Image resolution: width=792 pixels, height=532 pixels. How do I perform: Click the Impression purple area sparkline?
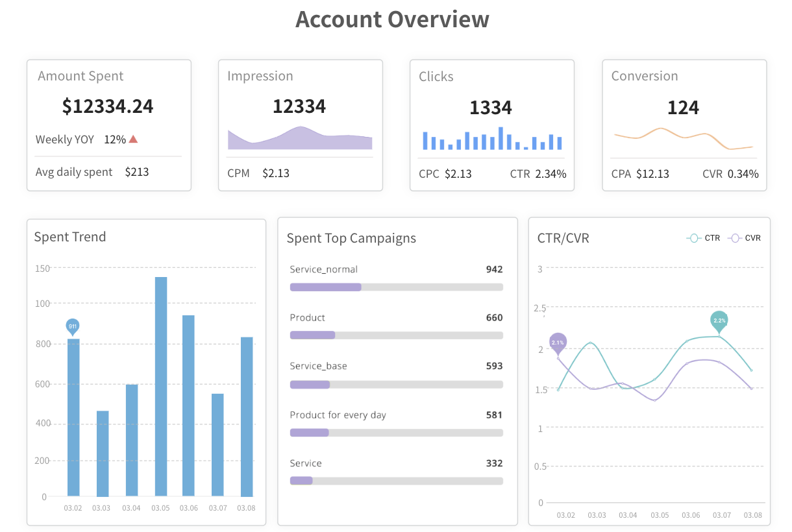coord(299,138)
